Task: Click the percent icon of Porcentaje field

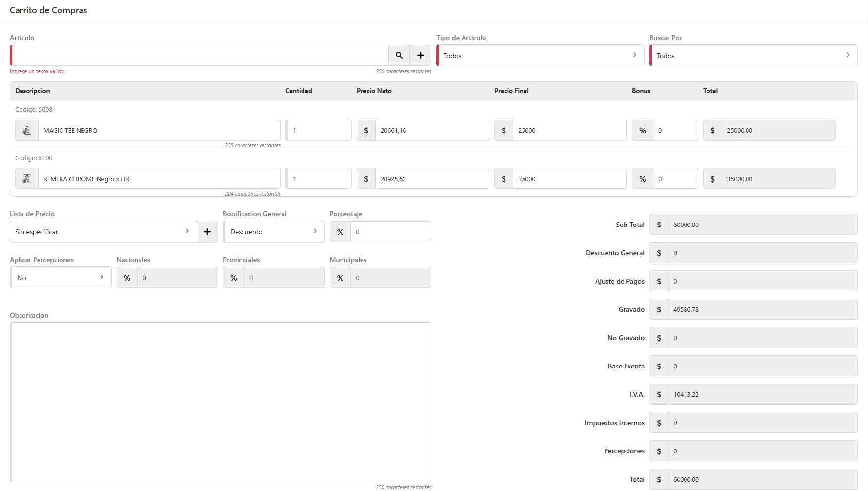Action: 340,232
